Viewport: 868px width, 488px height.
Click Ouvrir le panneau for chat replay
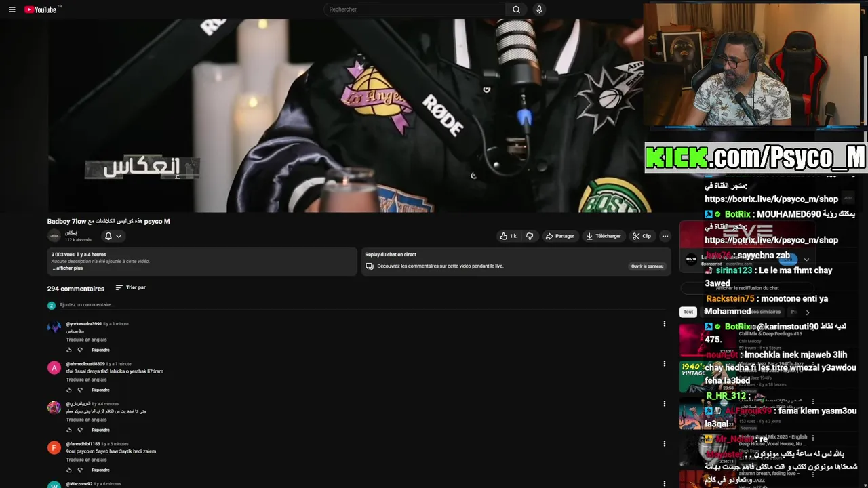click(647, 266)
